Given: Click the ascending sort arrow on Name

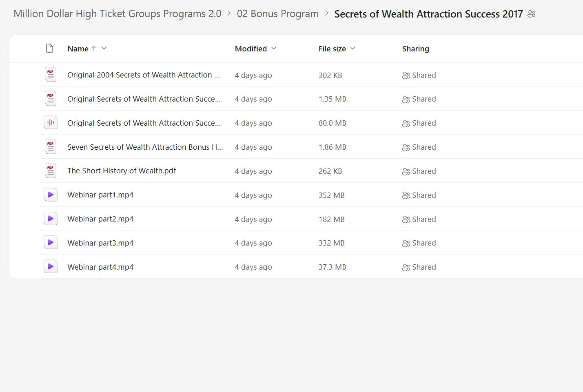Looking at the screenshot, I should pos(93,49).
